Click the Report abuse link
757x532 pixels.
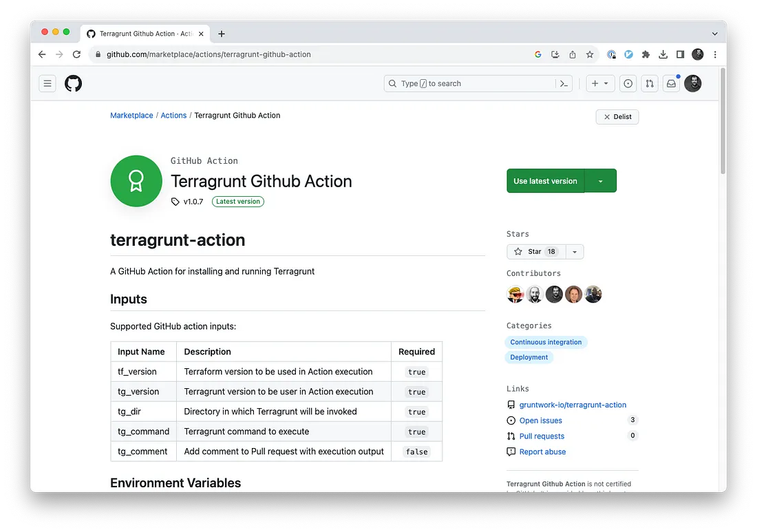pos(543,452)
